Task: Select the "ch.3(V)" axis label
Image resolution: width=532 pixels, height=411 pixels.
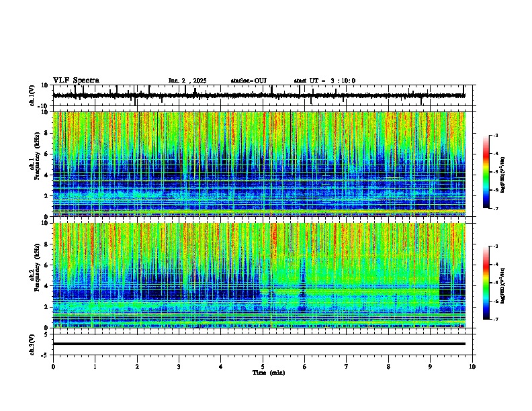Action: point(32,345)
